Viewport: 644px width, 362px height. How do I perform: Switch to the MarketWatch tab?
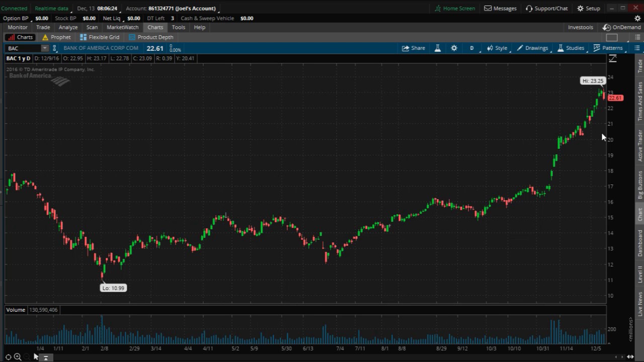(x=123, y=27)
